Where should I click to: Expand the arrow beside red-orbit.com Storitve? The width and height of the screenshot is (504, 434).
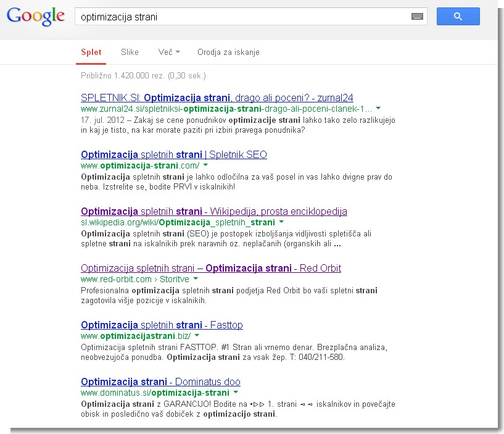tap(196, 278)
